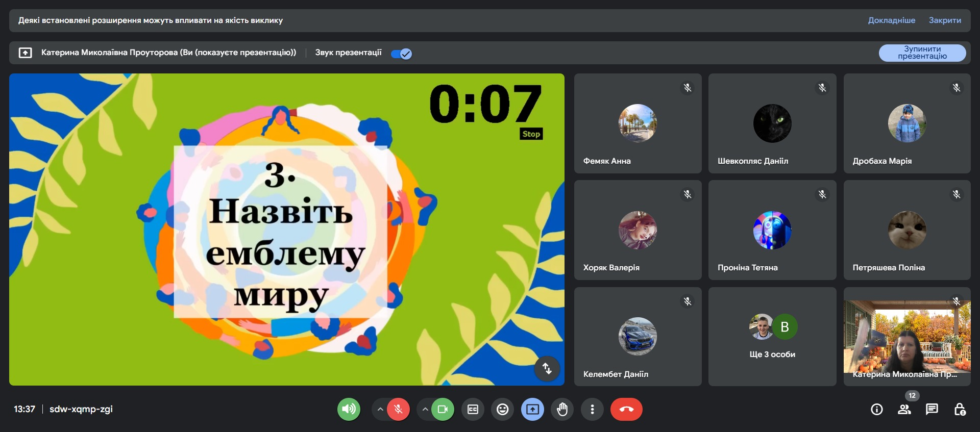Expand video settings arrow beside camera
This screenshot has width=980, height=432.
(x=425, y=409)
